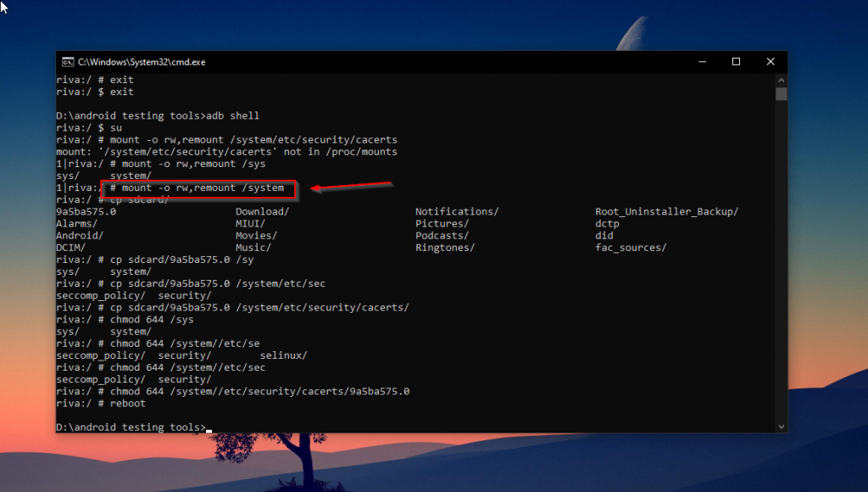Click the 'chmod 644 /system//etc/security/cacerts/9a5ba575.0' line
This screenshot has width=868, height=492.
[232, 392]
